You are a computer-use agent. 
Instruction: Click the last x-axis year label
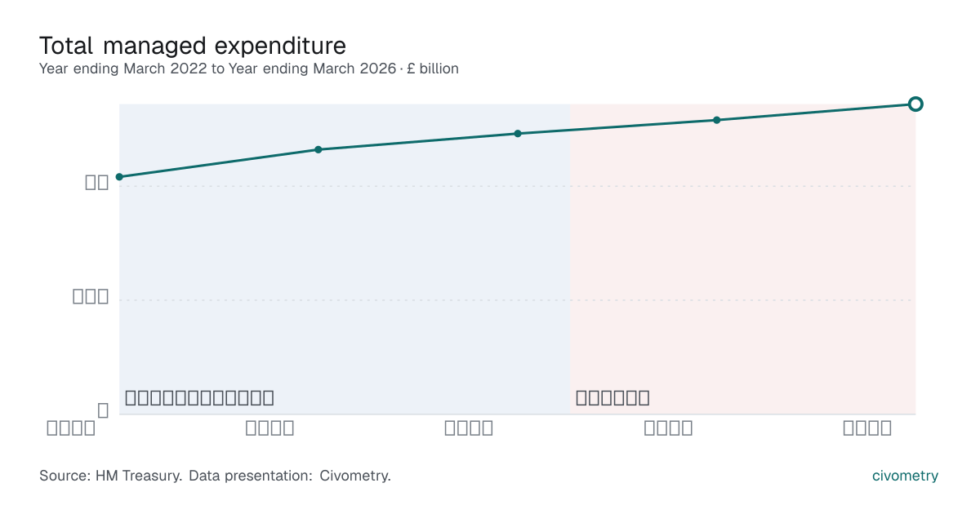(867, 428)
